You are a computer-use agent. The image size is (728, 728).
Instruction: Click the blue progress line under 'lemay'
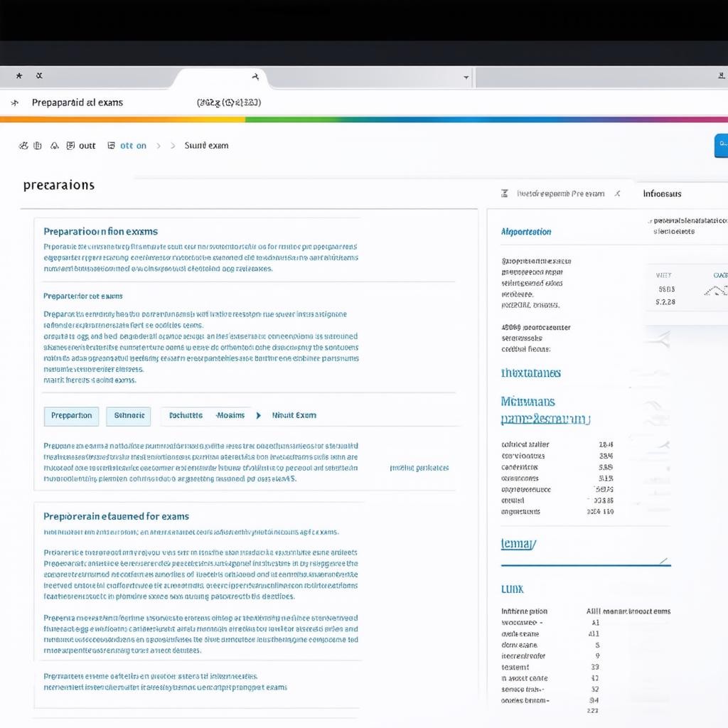point(584,565)
